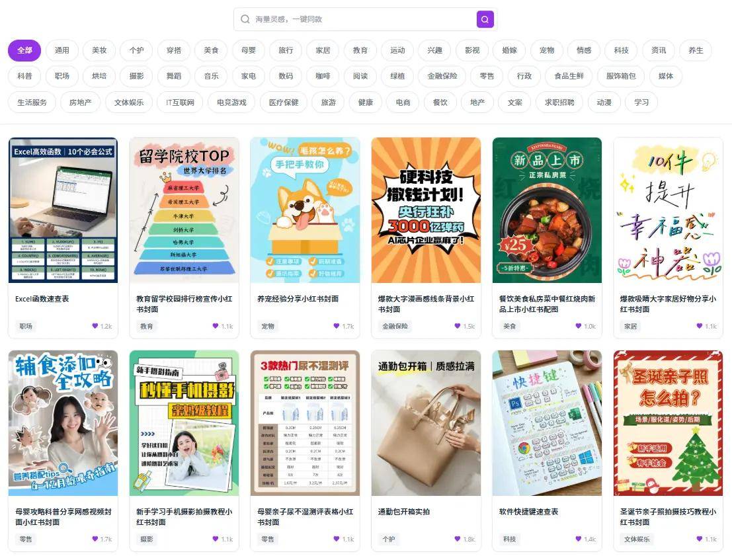Filter templates by 科技 category
Screen dimensions: 732x560
(621, 50)
